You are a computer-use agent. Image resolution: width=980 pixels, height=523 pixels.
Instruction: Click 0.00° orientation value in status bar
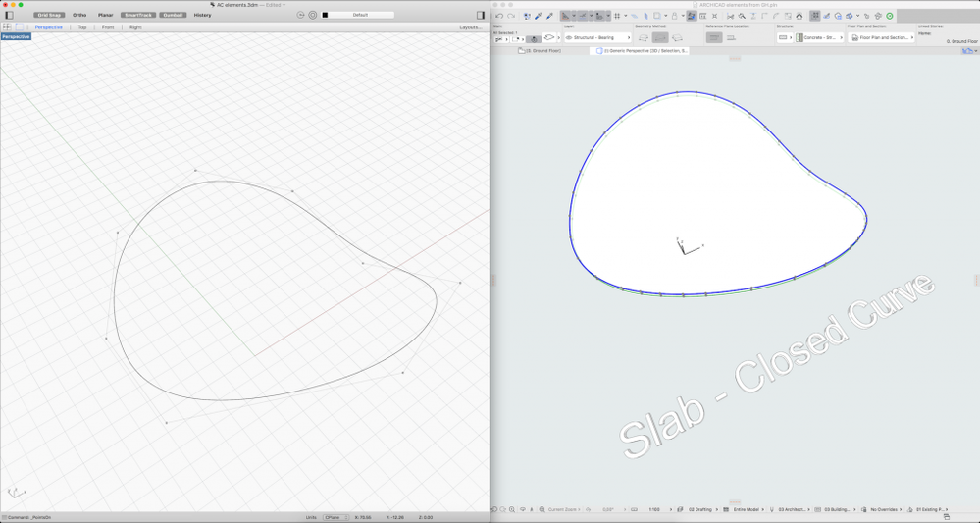607,510
